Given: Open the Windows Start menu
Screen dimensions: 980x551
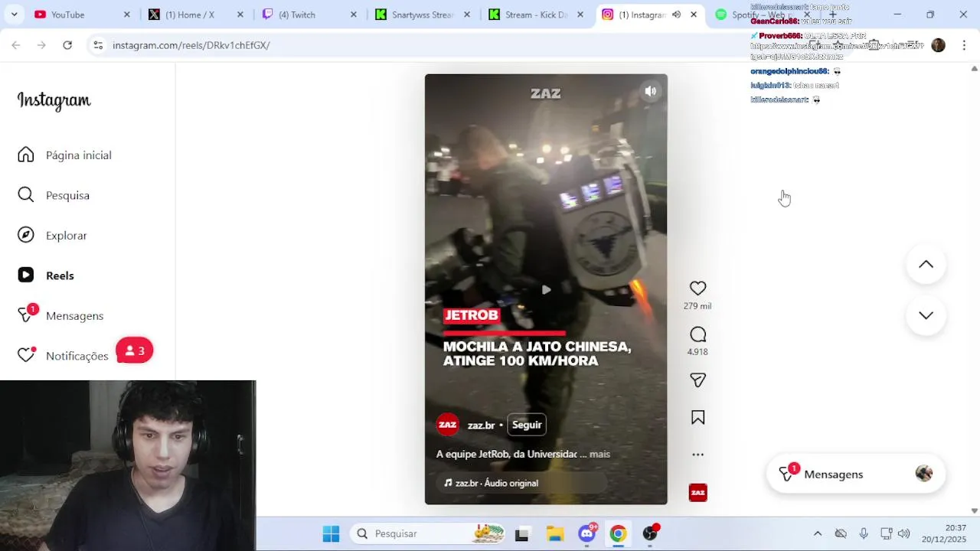Looking at the screenshot, I should [331, 533].
